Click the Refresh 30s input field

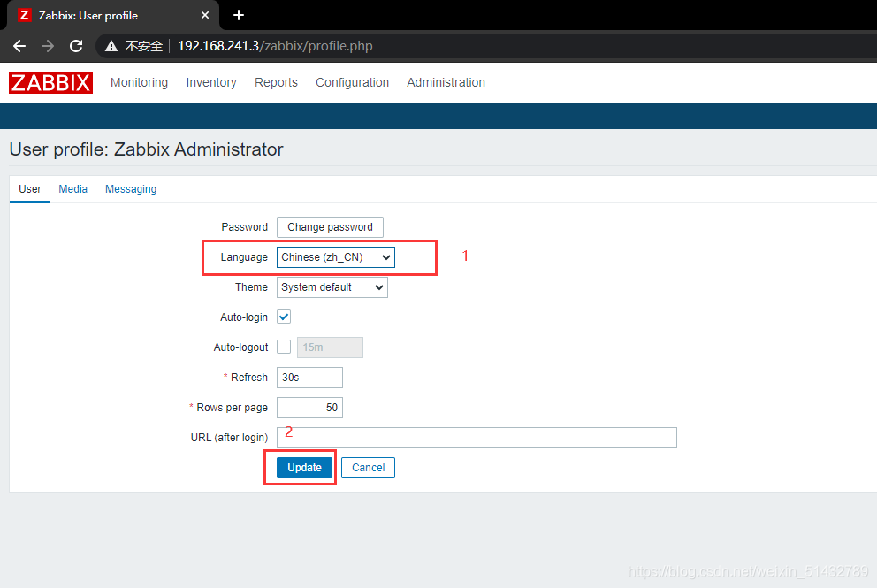(x=309, y=378)
